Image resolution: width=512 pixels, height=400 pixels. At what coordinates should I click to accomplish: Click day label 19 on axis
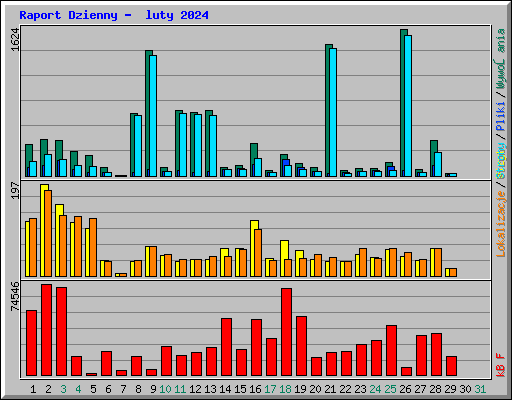tap(300, 389)
